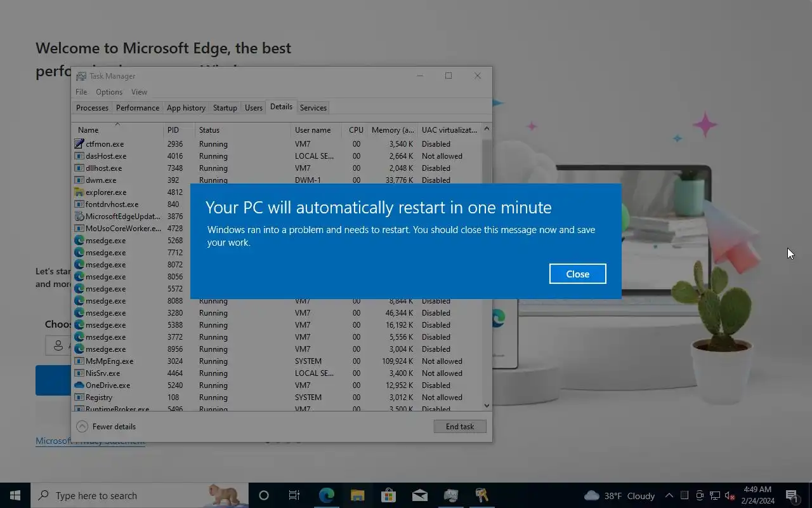Click the Registry process icon
The height and width of the screenshot is (508, 812).
[x=79, y=398]
